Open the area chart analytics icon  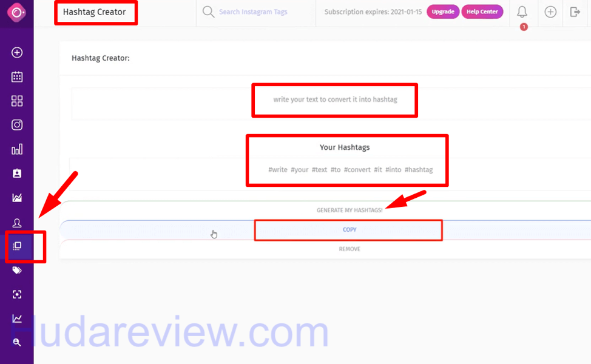tap(17, 197)
